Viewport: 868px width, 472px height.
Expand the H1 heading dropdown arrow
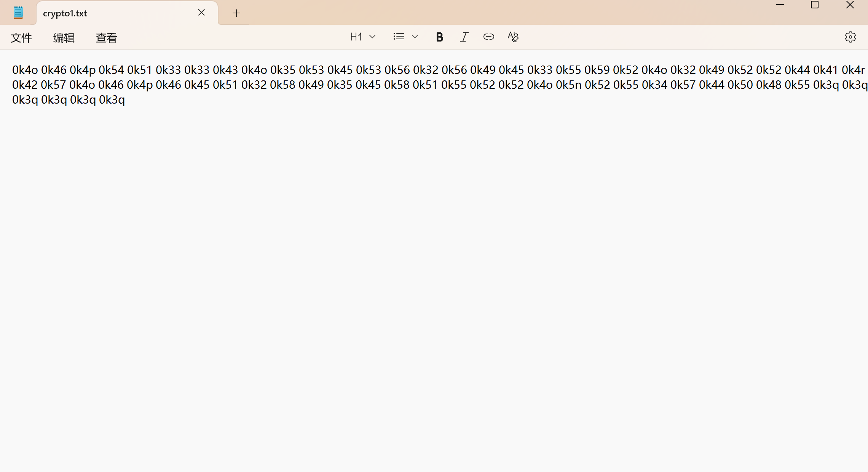click(373, 37)
